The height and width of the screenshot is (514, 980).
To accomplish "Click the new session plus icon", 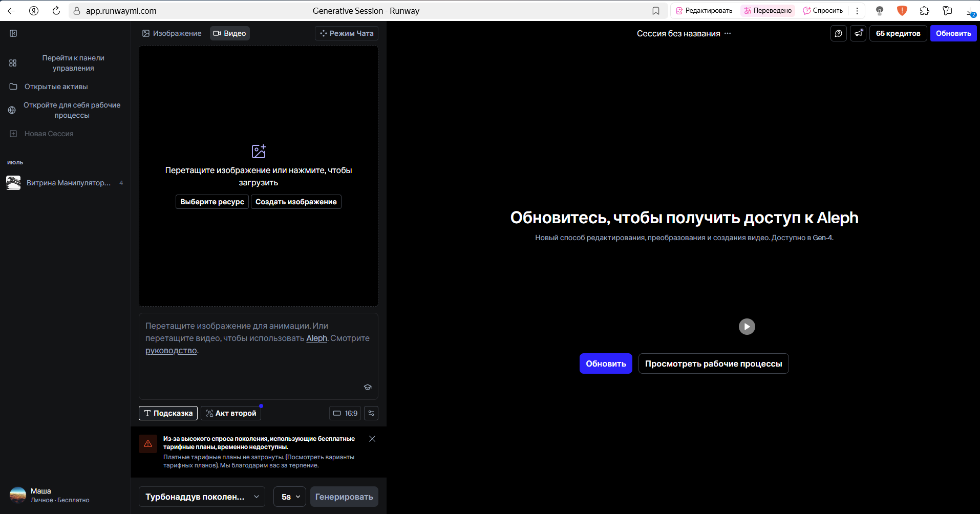I will 13,134.
